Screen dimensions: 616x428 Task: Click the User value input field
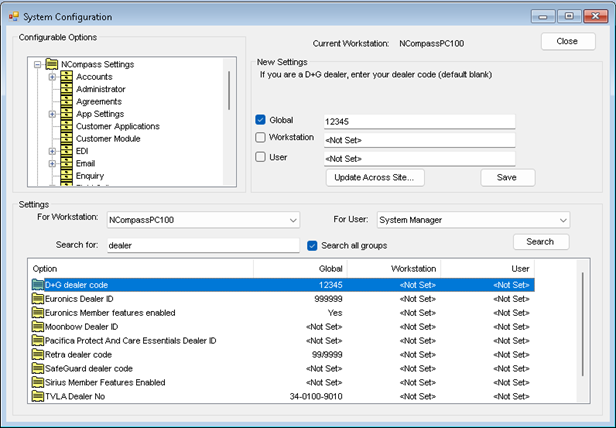click(419, 159)
